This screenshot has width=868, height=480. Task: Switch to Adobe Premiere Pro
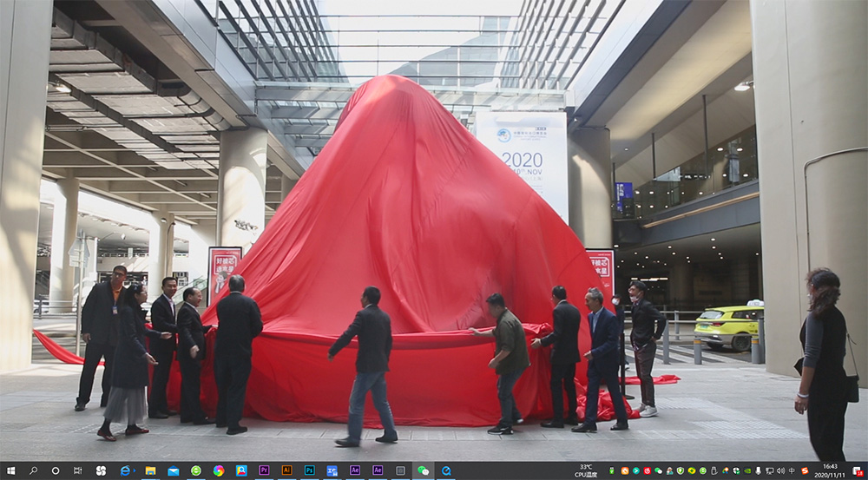pyautogui.click(x=264, y=470)
